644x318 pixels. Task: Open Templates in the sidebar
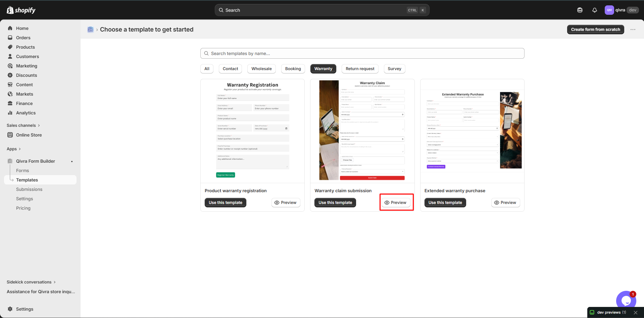pyautogui.click(x=40, y=180)
